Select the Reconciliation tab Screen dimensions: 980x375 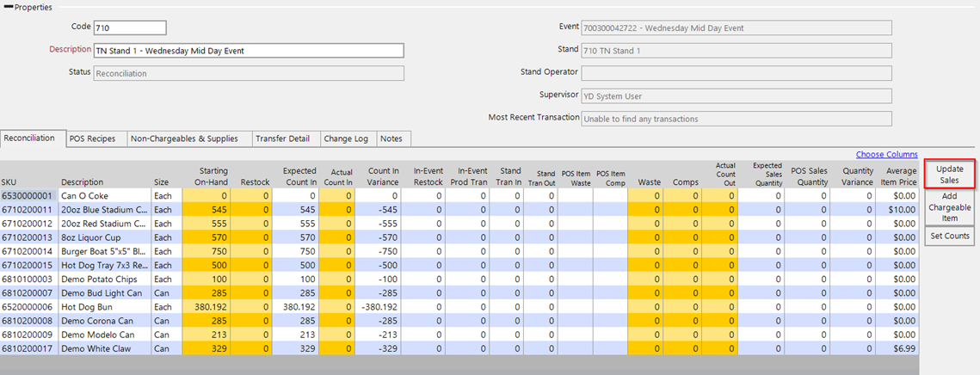31,138
